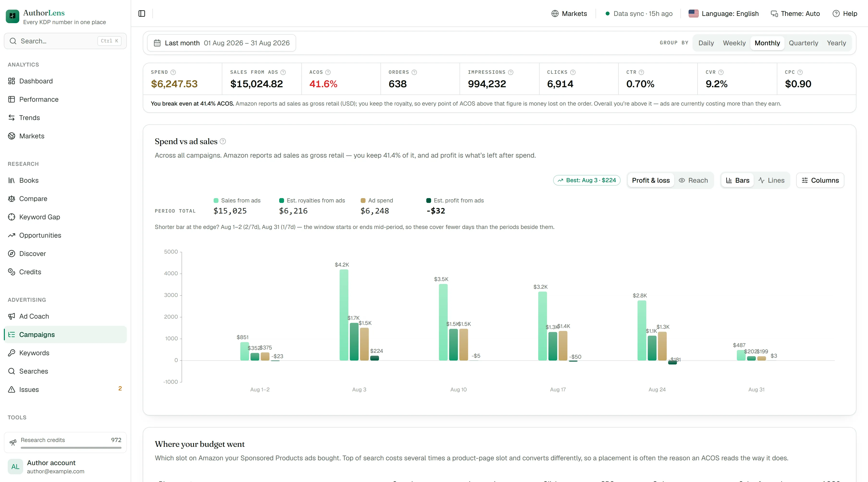Viewport: 868px width, 482px height.
Task: Click the Sales from ads legend swatch
Action: click(216, 201)
